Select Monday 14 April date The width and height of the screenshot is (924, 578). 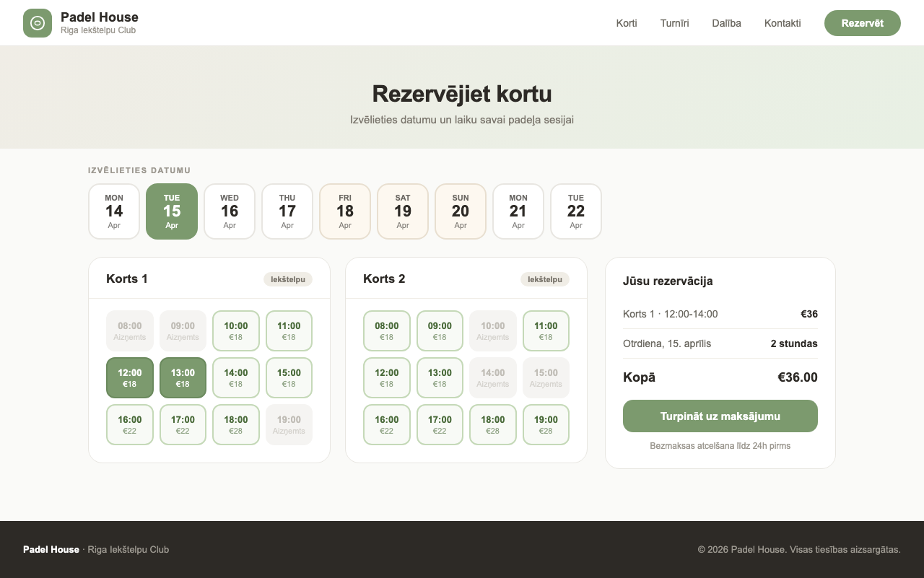tap(114, 211)
